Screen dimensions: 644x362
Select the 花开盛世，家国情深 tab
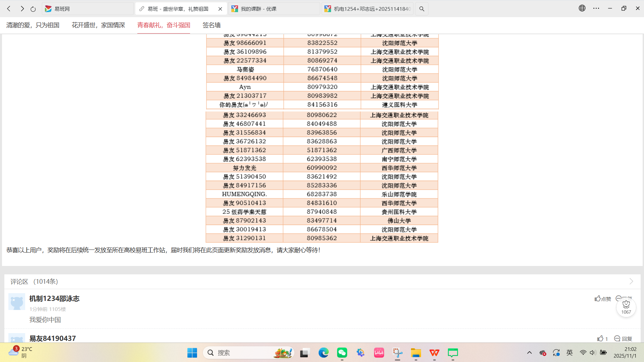pos(98,25)
